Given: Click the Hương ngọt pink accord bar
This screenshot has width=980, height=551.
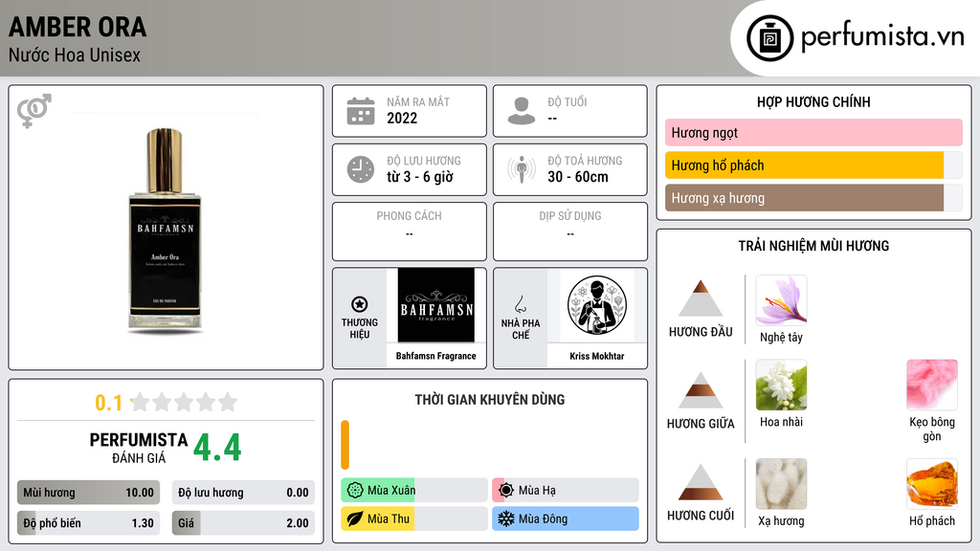Looking at the screenshot, I should [813, 132].
